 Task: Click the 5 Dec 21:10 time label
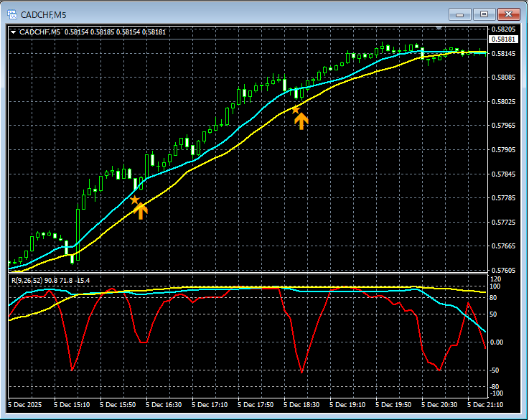coord(485,405)
